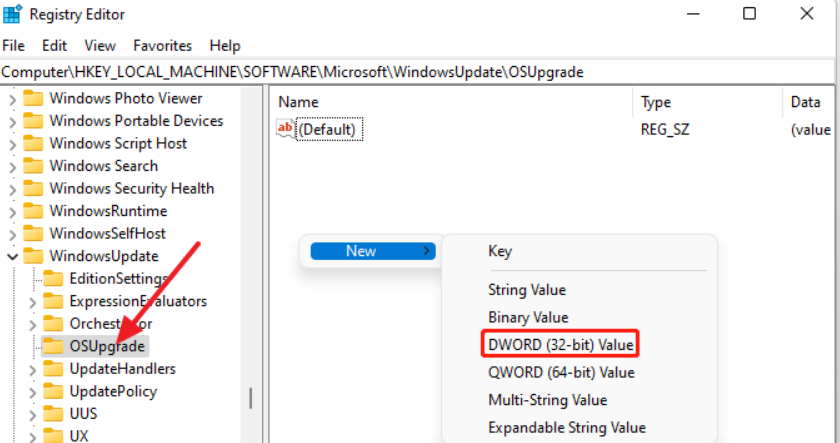This screenshot has height=443, width=840.
Task: Select the WindowsSelfHost key in tree
Action: click(107, 233)
